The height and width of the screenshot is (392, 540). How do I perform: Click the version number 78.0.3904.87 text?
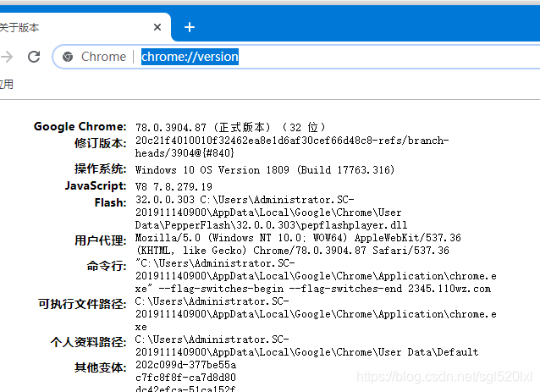pyautogui.click(x=171, y=128)
